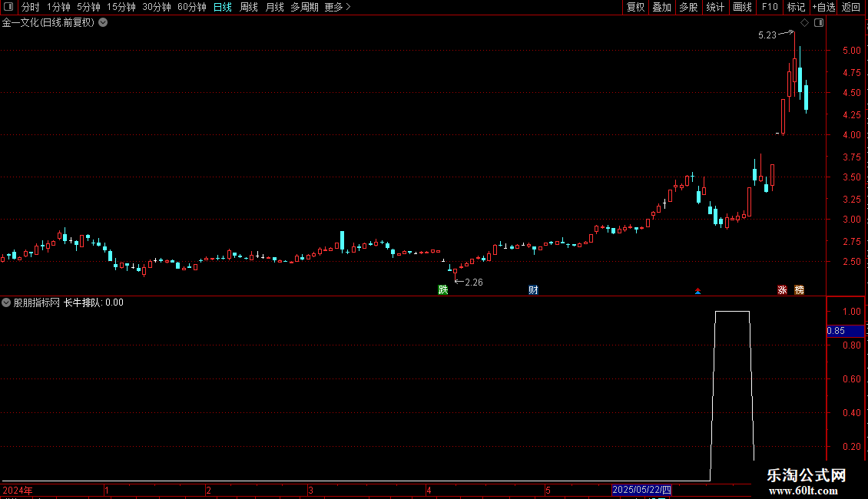Select the 5分钟 period tab
This screenshot has width=868, height=499.
coord(88,7)
